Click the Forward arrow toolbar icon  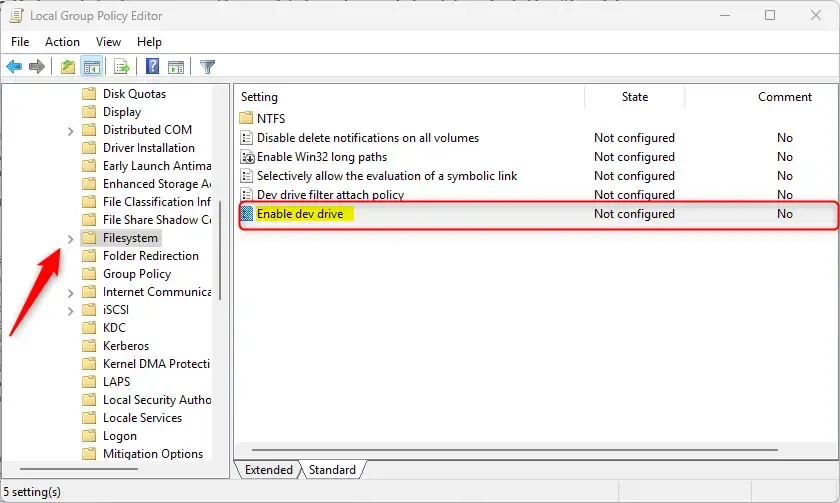tap(36, 67)
